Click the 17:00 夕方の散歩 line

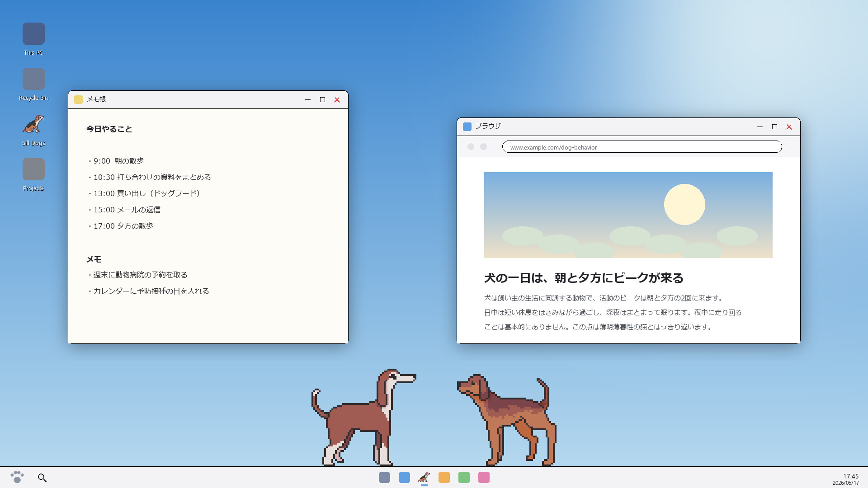(x=120, y=226)
